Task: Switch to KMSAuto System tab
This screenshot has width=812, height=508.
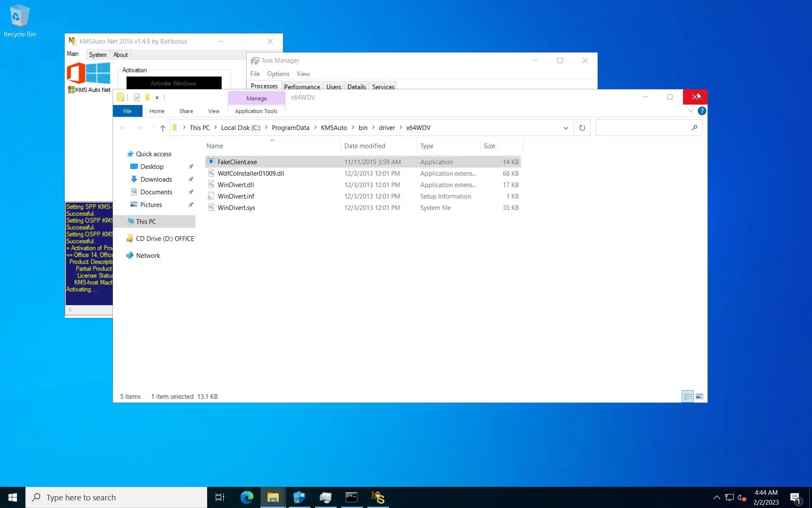Action: pos(98,55)
